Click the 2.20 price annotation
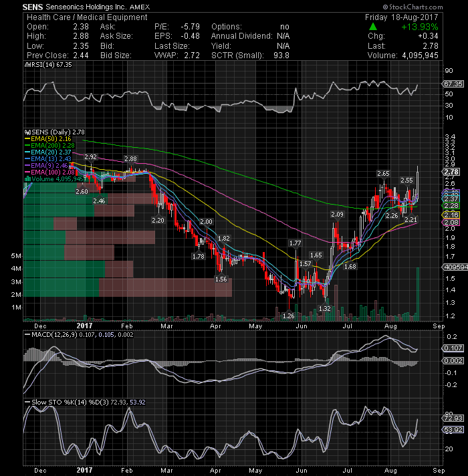This screenshot has height=476, width=468. 158,220
